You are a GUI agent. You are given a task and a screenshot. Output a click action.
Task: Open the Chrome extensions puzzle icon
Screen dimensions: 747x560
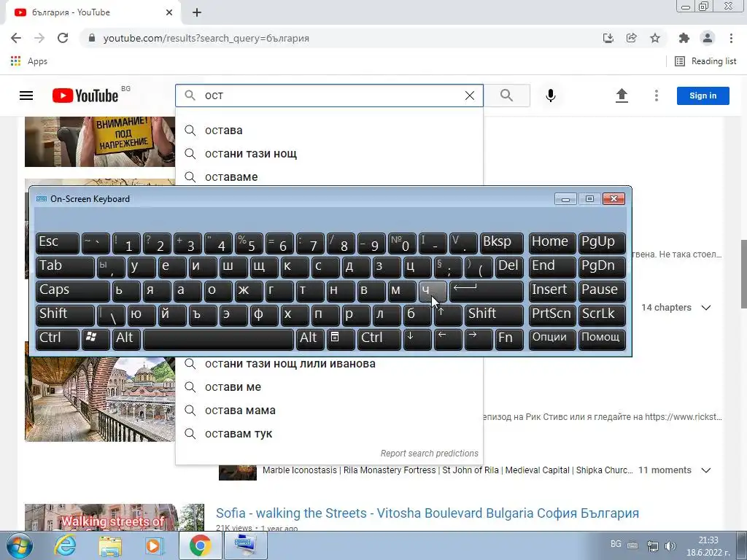(x=684, y=38)
